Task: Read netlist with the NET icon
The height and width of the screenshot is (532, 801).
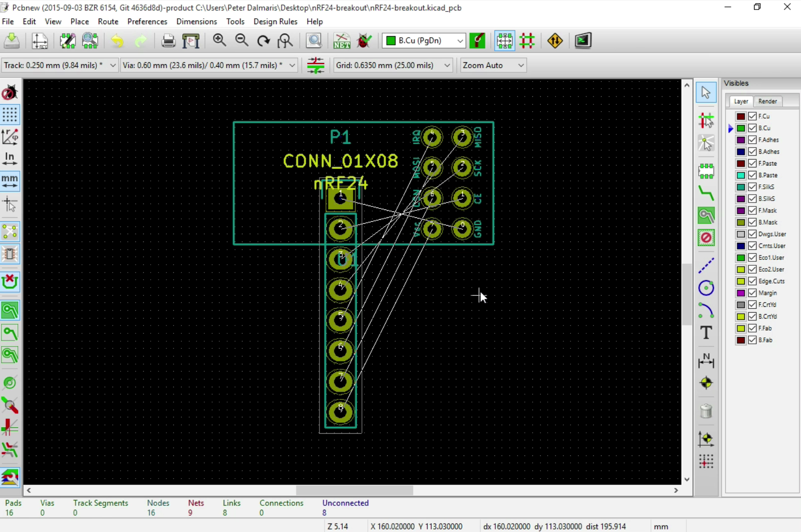Action: tap(341, 41)
